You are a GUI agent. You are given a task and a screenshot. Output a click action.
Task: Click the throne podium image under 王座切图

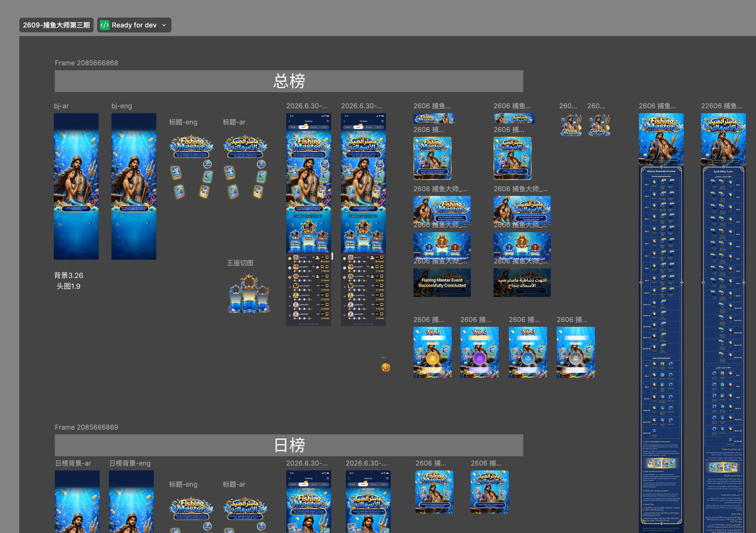(x=249, y=294)
